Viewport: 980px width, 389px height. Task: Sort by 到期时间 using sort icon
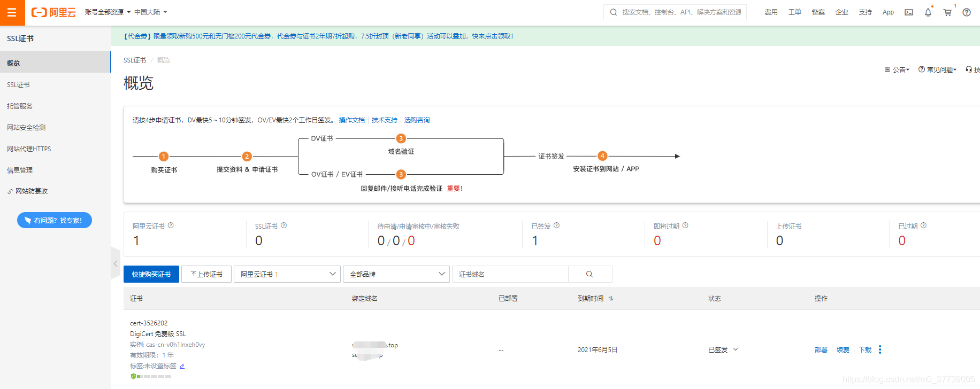click(x=610, y=299)
